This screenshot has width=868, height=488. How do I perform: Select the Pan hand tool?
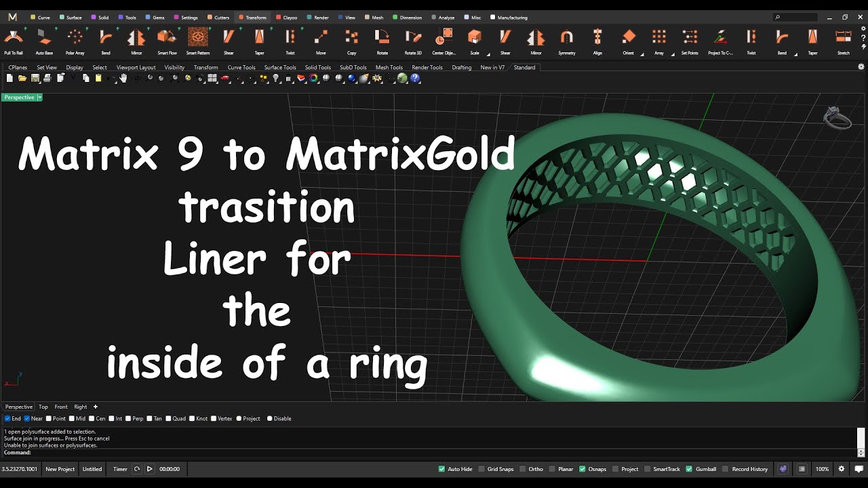(x=123, y=79)
